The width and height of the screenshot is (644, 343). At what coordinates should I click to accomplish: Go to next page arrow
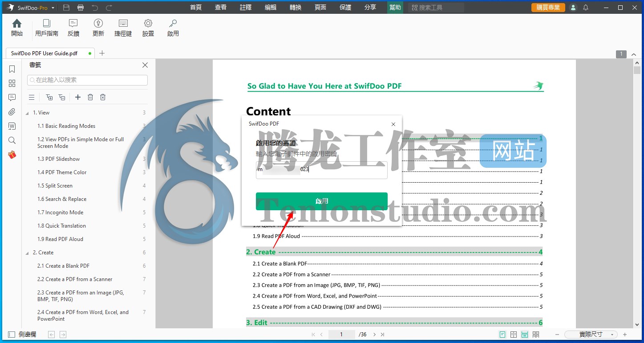(x=374, y=334)
